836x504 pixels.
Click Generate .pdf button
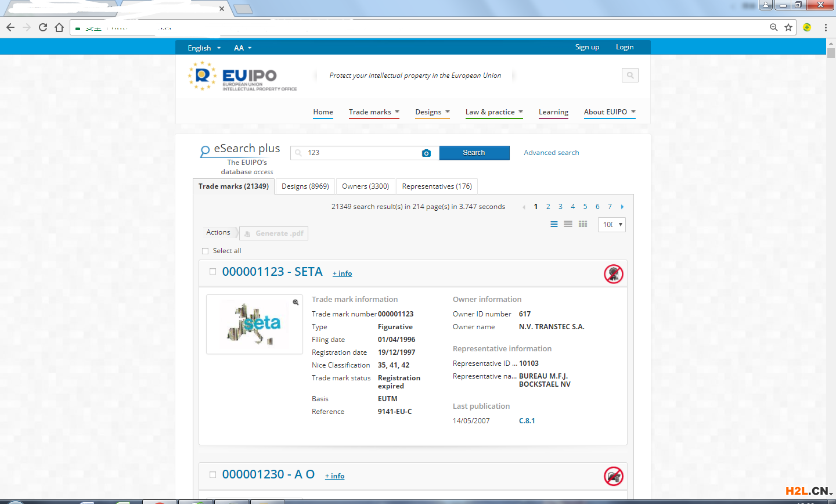pos(274,233)
